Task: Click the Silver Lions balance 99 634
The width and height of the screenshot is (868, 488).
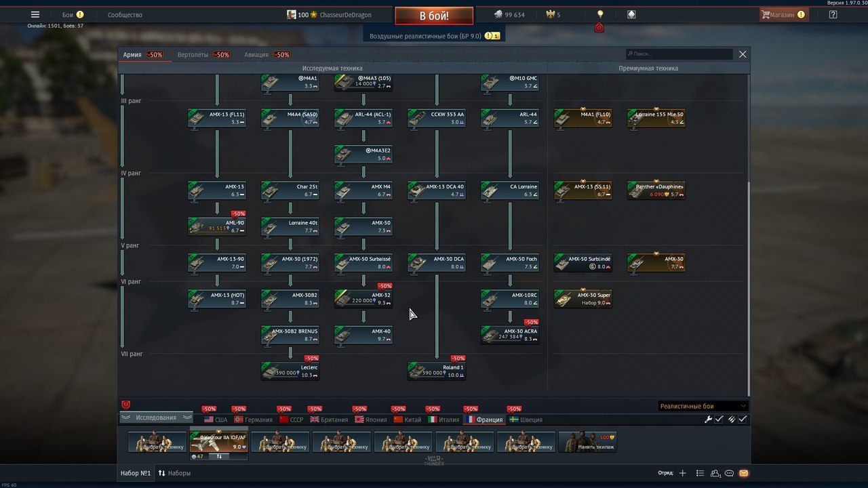Action: 509,14
